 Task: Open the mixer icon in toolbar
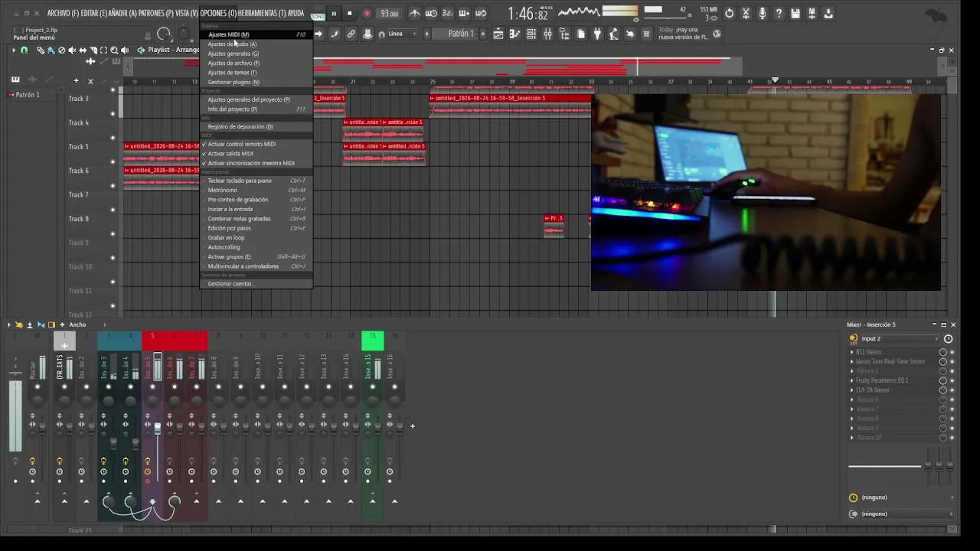(548, 34)
